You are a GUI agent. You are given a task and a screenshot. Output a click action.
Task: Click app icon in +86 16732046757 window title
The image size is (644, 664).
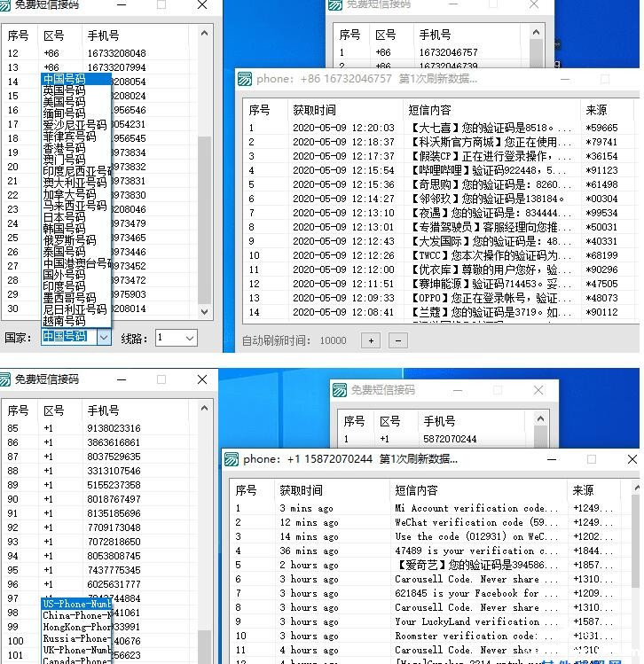pyautogui.click(x=245, y=79)
